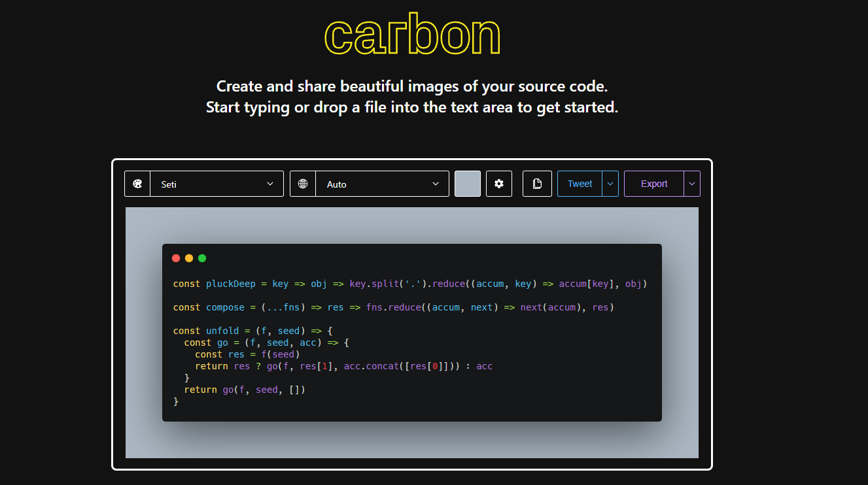The image size is (868, 485).
Task: Click the 'const res = f(seed)' line
Action: click(247, 354)
